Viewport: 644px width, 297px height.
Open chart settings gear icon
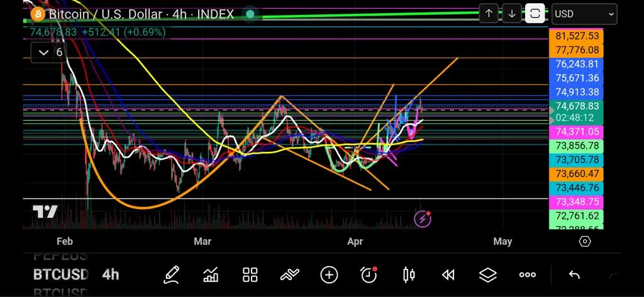[584, 242]
